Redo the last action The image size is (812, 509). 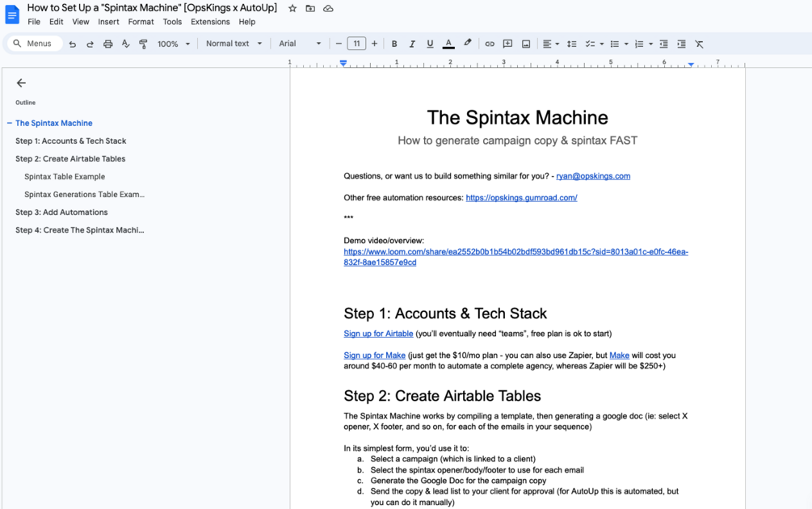click(x=90, y=44)
